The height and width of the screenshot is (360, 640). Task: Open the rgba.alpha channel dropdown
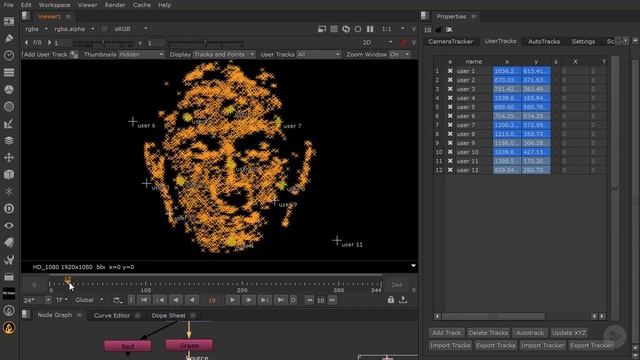pos(74,29)
